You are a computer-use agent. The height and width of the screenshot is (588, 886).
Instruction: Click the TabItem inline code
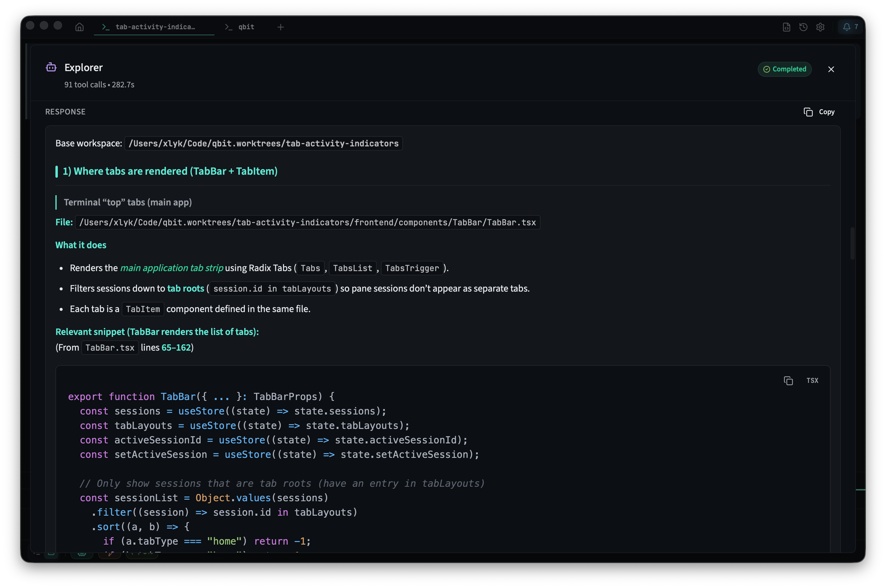143,309
